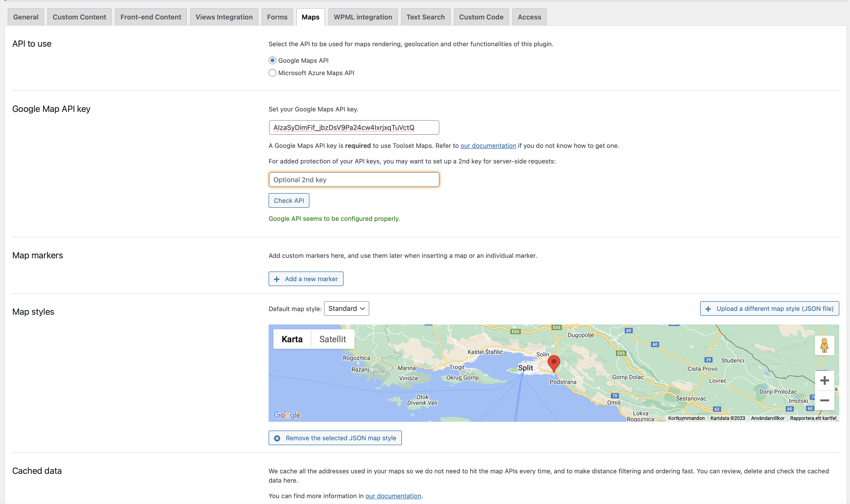The image size is (850, 504).
Task: Click the red map marker near Split
Action: tap(554, 364)
